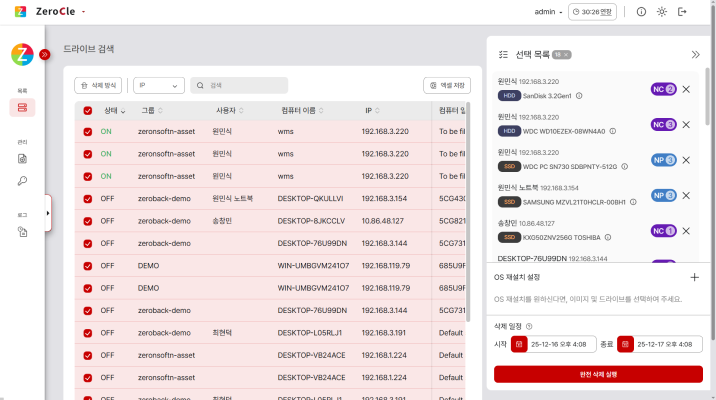Uncheck third wms row checkbox
This screenshot has height=400, width=716.
88,177
